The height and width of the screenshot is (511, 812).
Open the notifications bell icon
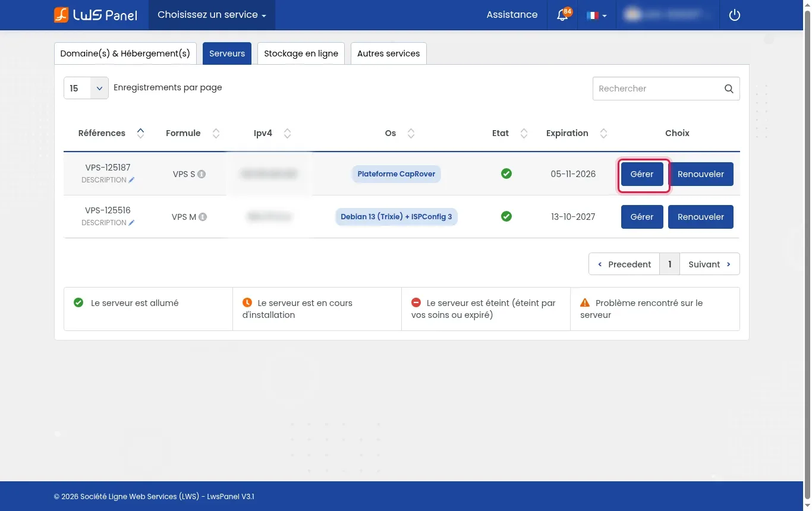point(562,15)
